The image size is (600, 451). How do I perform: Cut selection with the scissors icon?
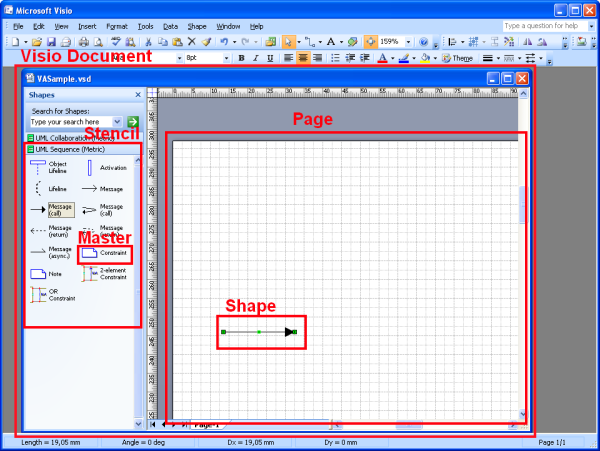[x=148, y=42]
